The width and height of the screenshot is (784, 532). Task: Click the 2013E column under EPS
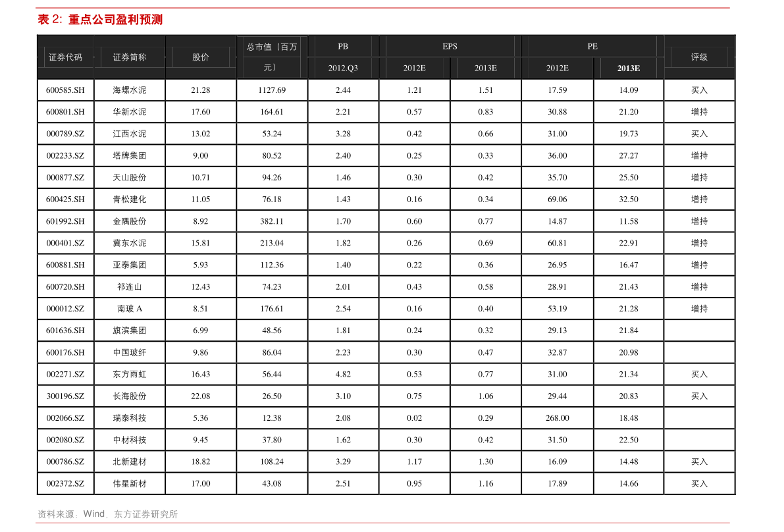point(485,68)
